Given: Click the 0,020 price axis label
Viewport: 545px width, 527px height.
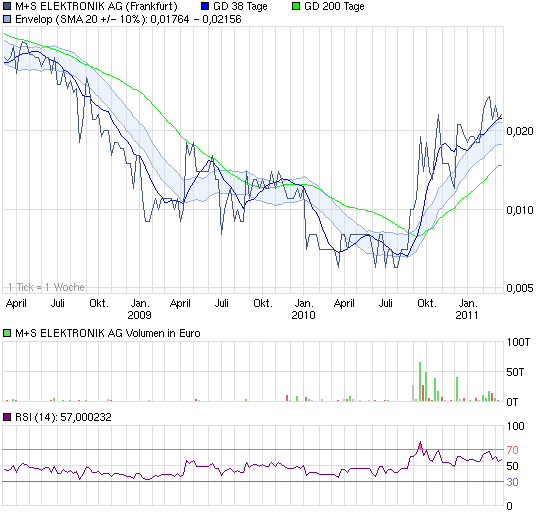Looking at the screenshot, I should coord(520,131).
